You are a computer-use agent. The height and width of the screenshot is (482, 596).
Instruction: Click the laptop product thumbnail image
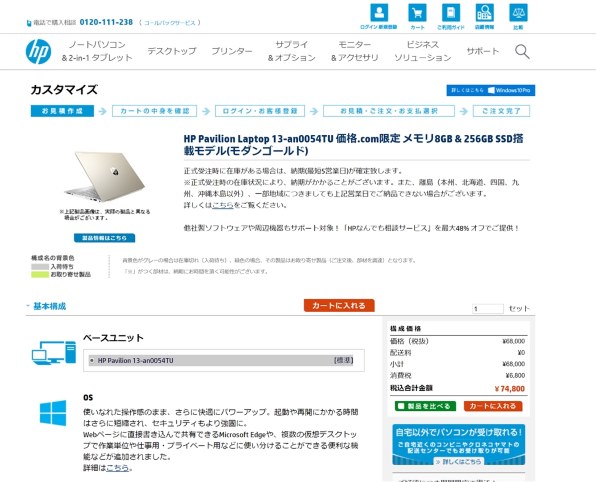(105, 176)
